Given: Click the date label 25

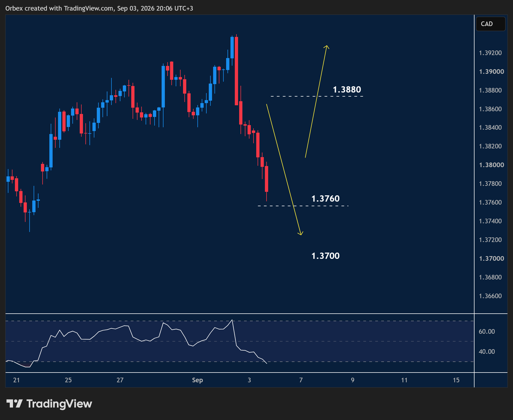Looking at the screenshot, I should (68, 380).
